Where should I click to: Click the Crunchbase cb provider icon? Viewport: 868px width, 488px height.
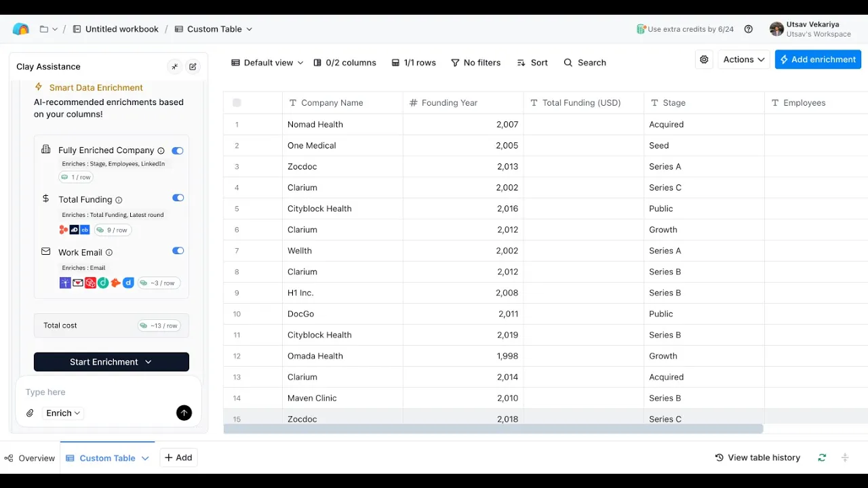(x=85, y=230)
